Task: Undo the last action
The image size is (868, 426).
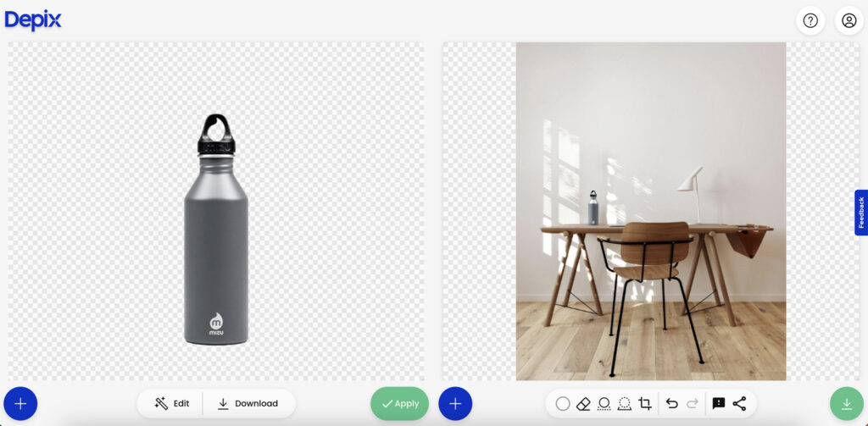Action: 671,403
